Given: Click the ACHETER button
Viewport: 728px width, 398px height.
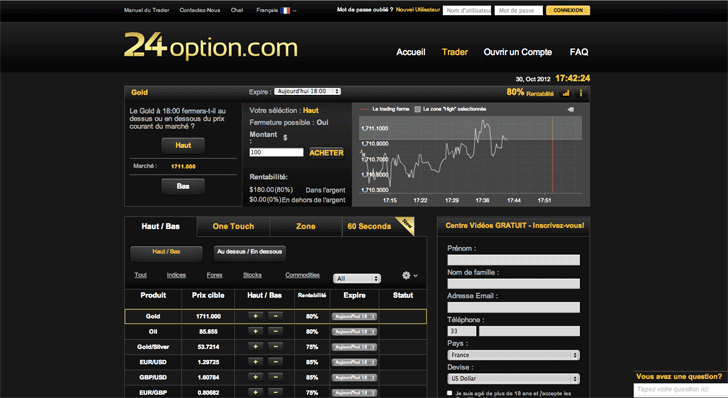Looking at the screenshot, I should (326, 153).
